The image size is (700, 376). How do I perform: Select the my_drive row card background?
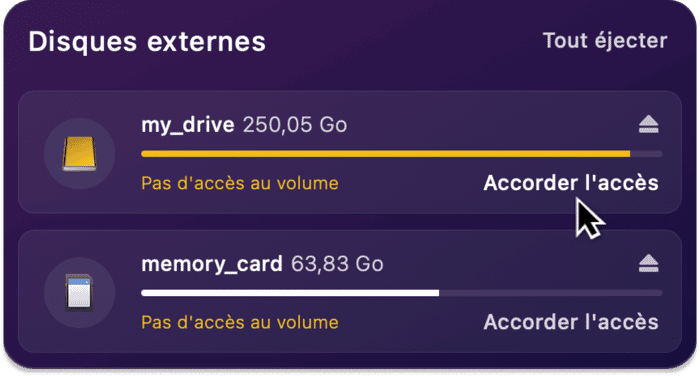click(350, 152)
